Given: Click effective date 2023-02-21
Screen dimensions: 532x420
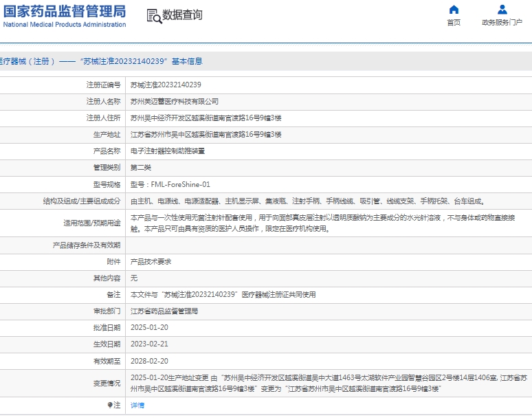Looking at the screenshot, I should pos(149,344).
